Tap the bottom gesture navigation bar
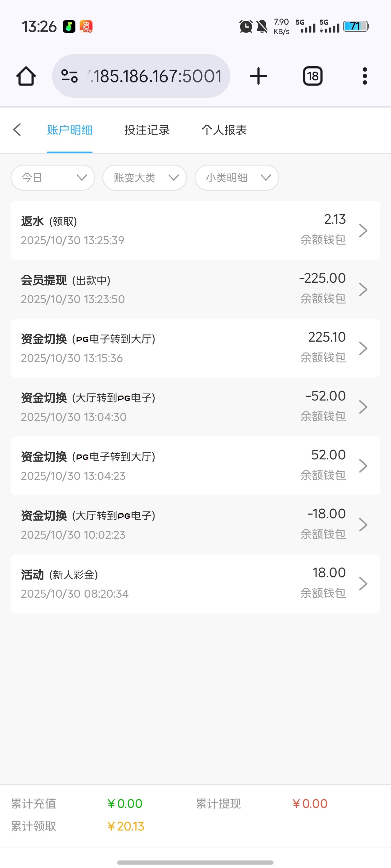 click(x=195, y=862)
